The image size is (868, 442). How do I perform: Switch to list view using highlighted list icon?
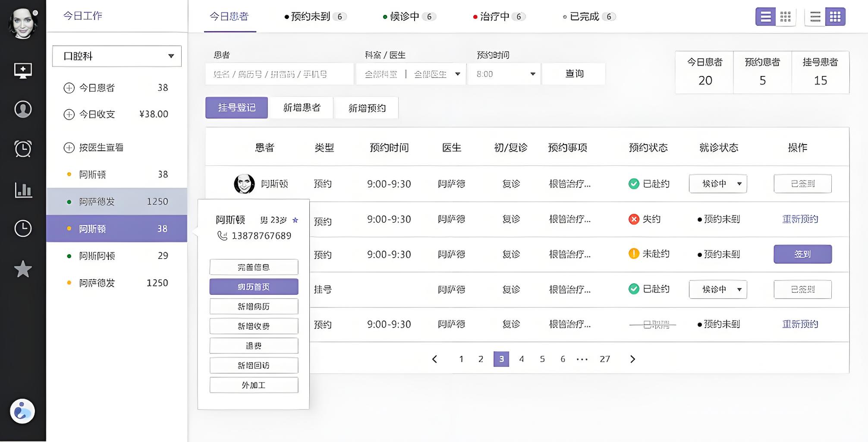765,17
